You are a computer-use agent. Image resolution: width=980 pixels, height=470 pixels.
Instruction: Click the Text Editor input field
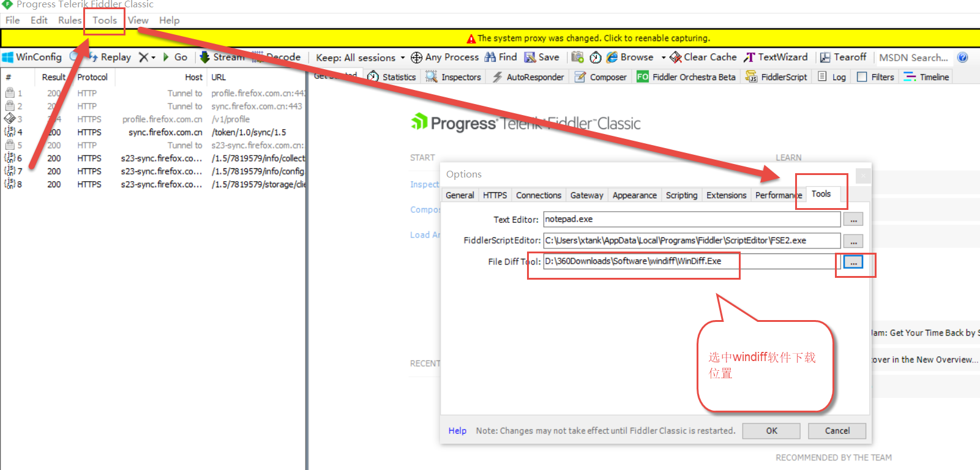pyautogui.click(x=692, y=220)
